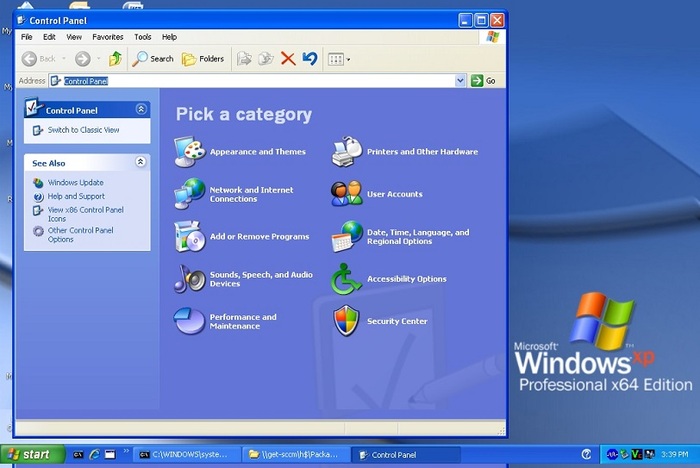The width and height of the screenshot is (700, 468).
Task: Open the Tools menu
Action: [143, 37]
